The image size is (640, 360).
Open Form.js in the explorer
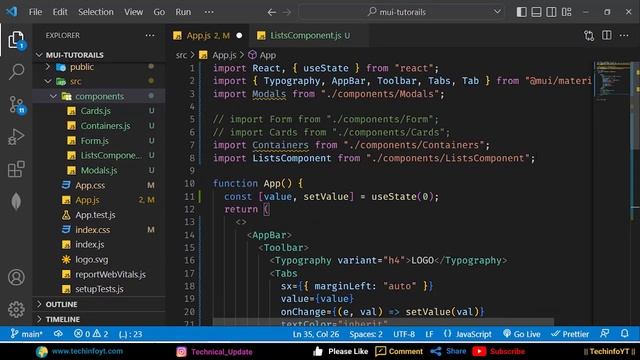pos(94,141)
